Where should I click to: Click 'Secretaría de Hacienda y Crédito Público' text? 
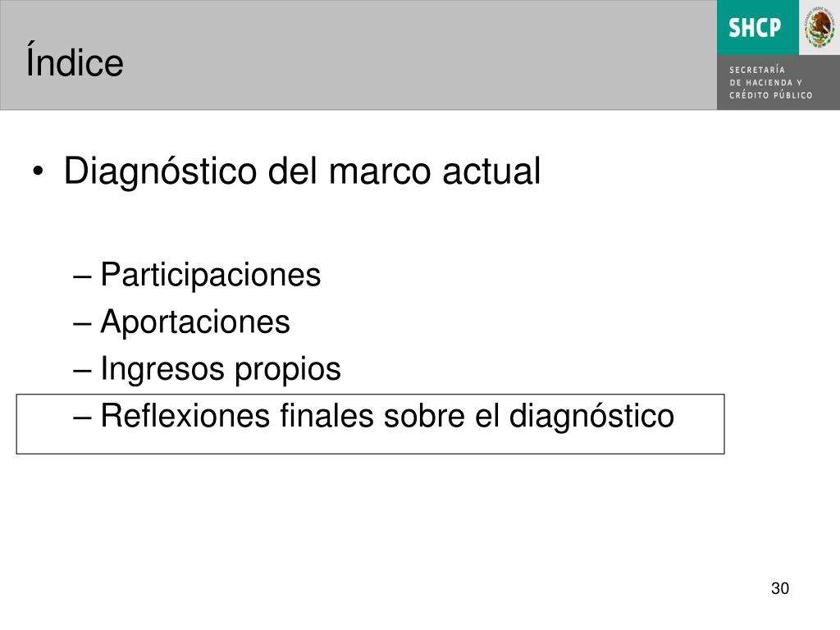770,83
